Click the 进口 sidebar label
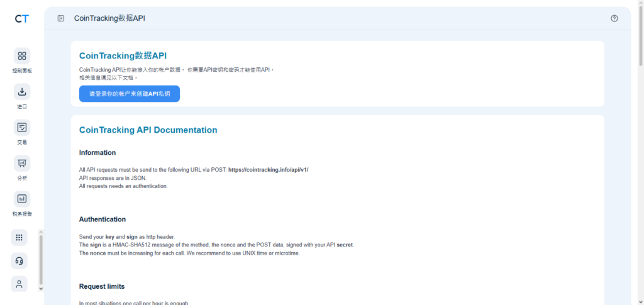This screenshot has height=305, width=644. tap(22, 107)
